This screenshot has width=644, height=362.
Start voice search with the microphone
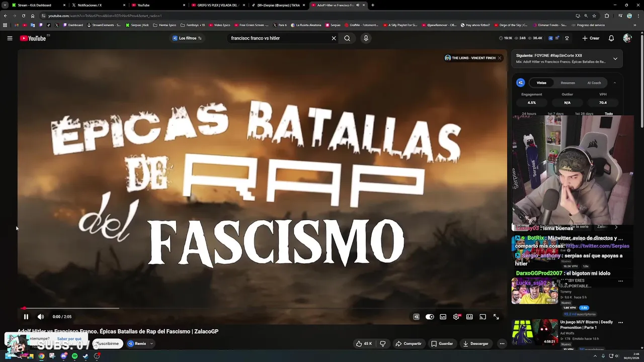[x=366, y=38]
